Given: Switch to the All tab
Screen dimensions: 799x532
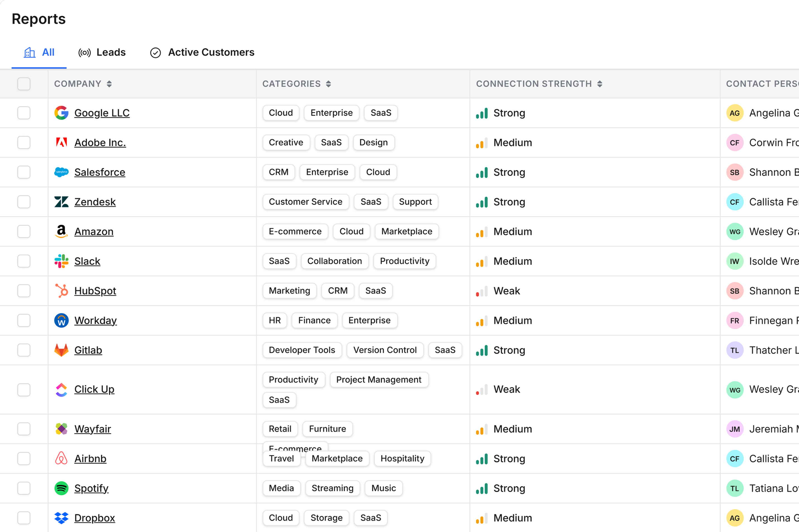Looking at the screenshot, I should pyautogui.click(x=39, y=52).
